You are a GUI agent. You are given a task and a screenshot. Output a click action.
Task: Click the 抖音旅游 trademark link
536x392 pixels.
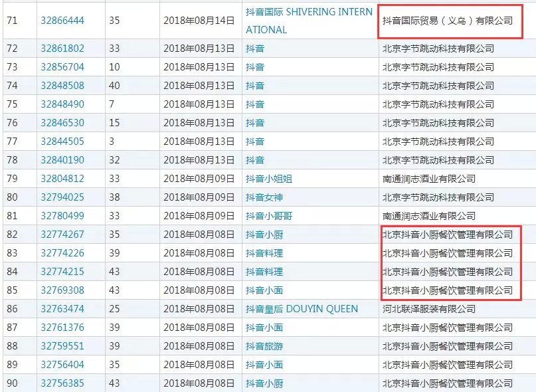[264, 346]
